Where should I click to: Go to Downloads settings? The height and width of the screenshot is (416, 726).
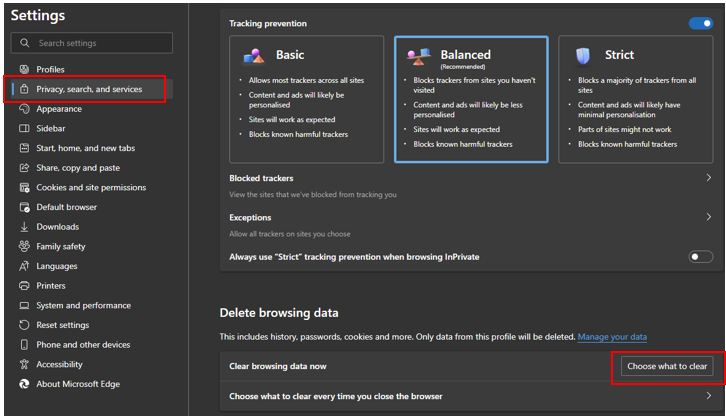pyautogui.click(x=57, y=227)
